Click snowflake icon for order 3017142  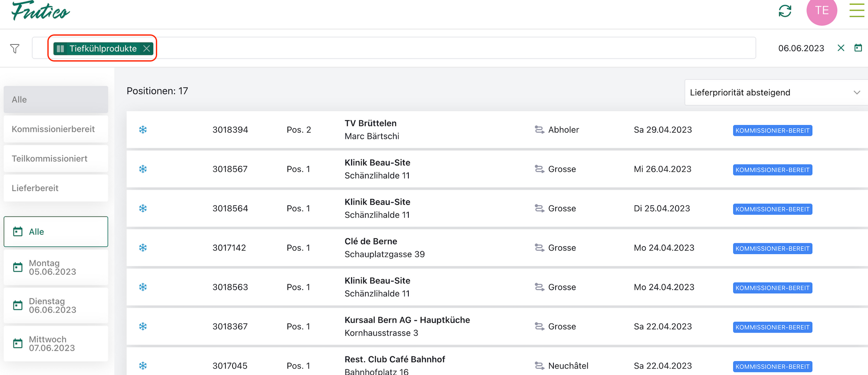coord(143,248)
